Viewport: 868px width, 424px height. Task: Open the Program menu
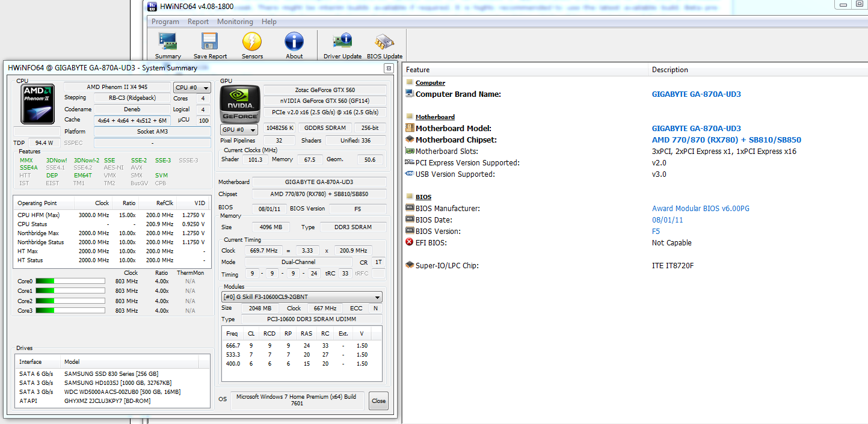point(165,22)
